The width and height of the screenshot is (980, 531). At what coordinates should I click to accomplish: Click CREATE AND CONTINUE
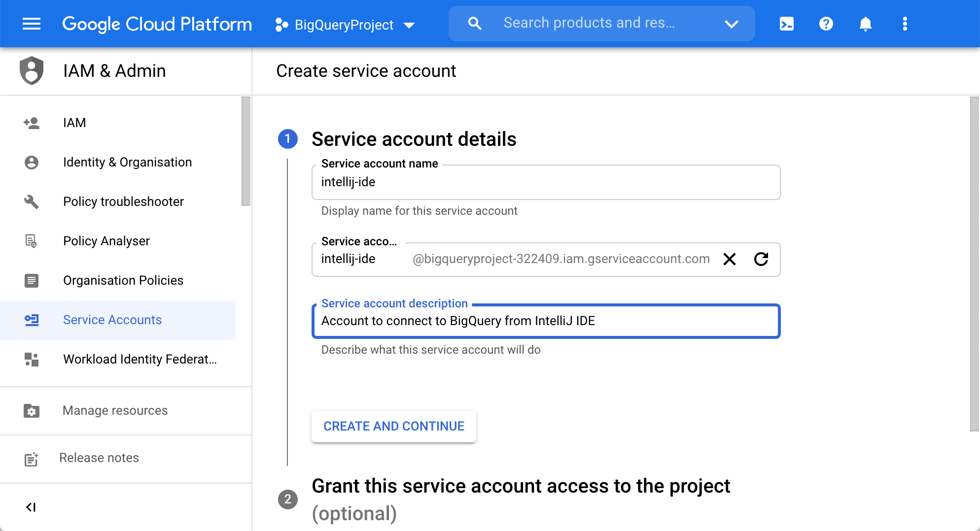pos(393,426)
